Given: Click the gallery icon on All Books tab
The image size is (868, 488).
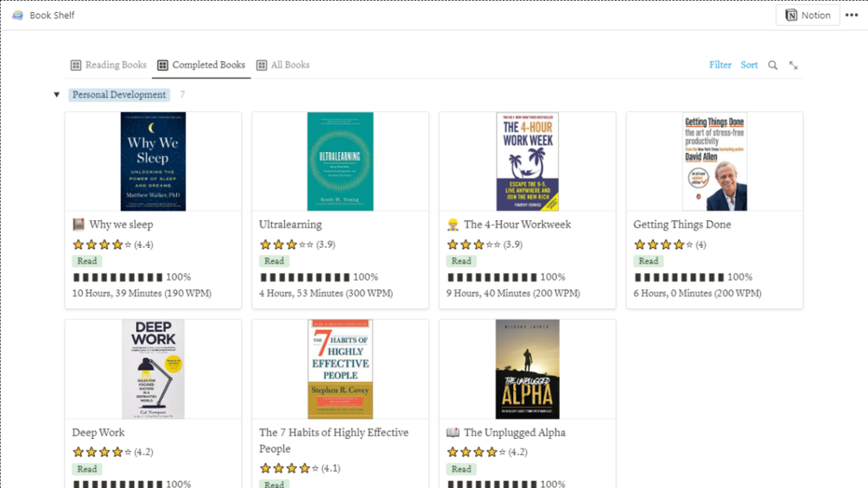Looking at the screenshot, I should click(262, 66).
